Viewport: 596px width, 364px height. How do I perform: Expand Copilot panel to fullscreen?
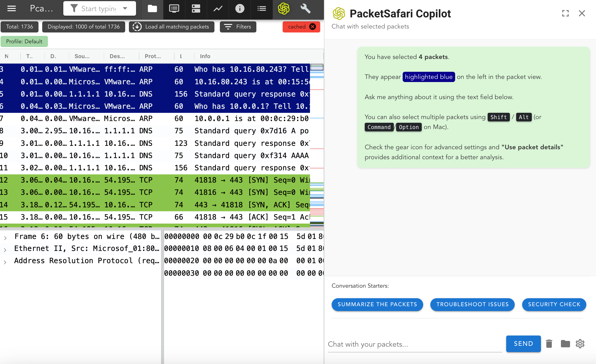pyautogui.click(x=565, y=13)
